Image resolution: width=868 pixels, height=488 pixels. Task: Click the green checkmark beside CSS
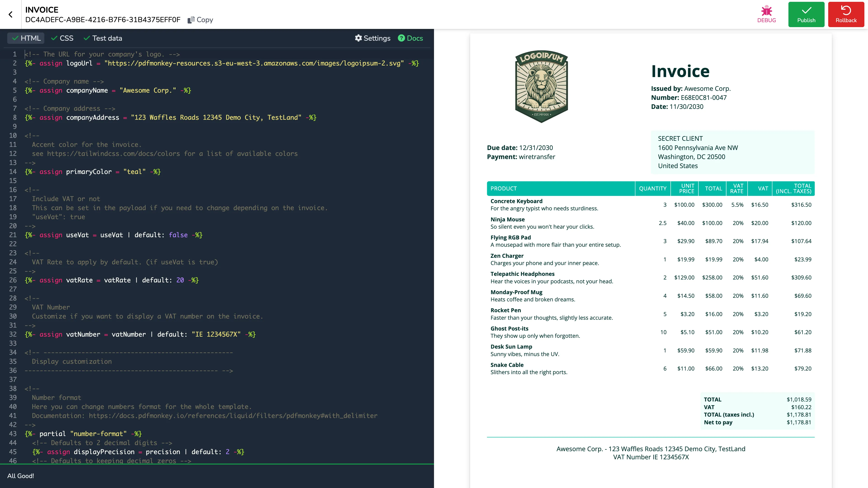54,38
